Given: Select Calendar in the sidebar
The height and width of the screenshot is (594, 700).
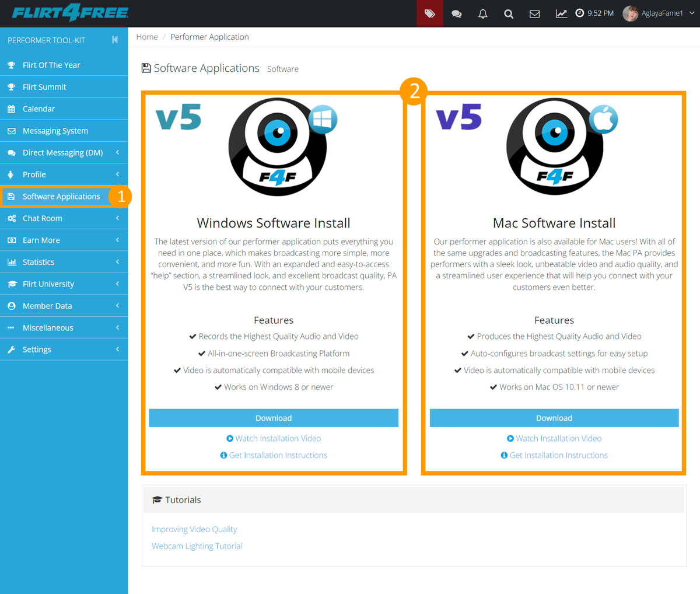Looking at the screenshot, I should (x=38, y=109).
